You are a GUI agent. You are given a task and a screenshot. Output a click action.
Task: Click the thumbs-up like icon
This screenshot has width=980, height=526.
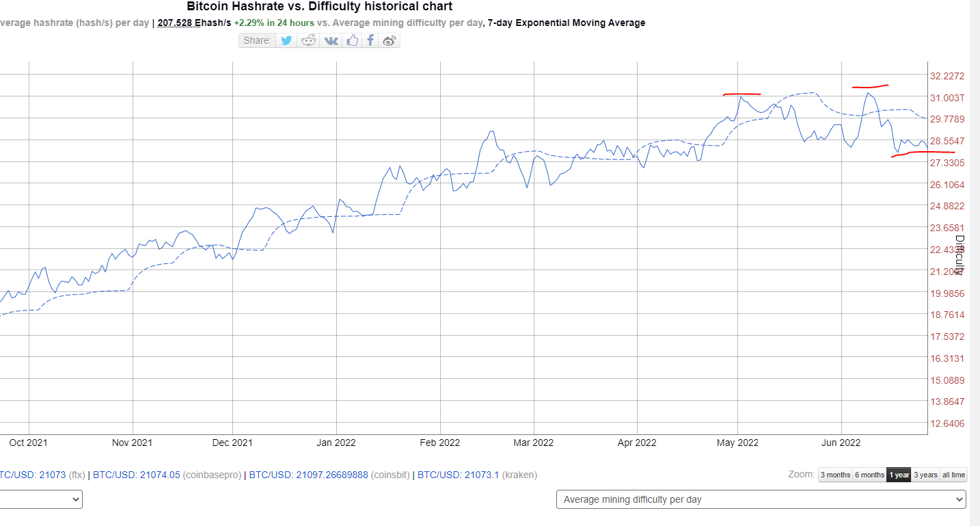click(352, 40)
